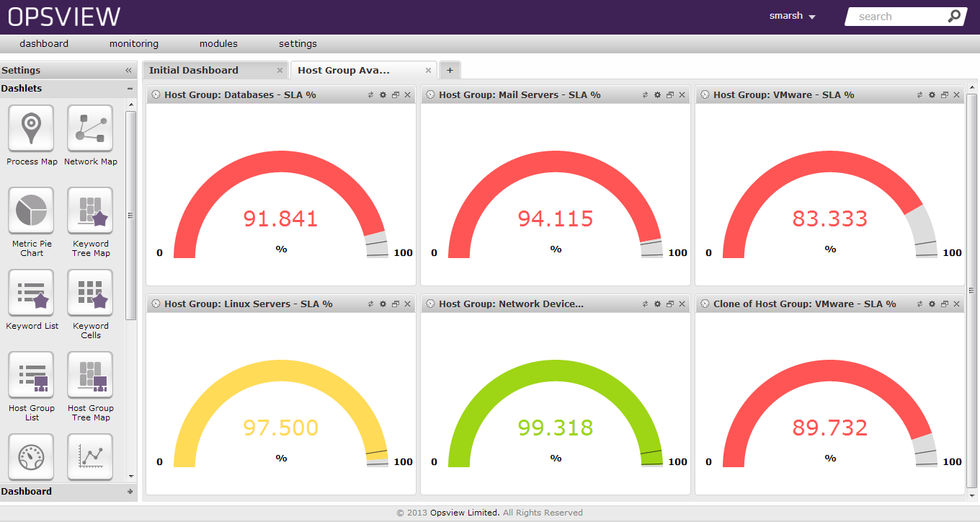
Task: Open settings gear on Clone of VMware dashlet
Action: (932, 304)
